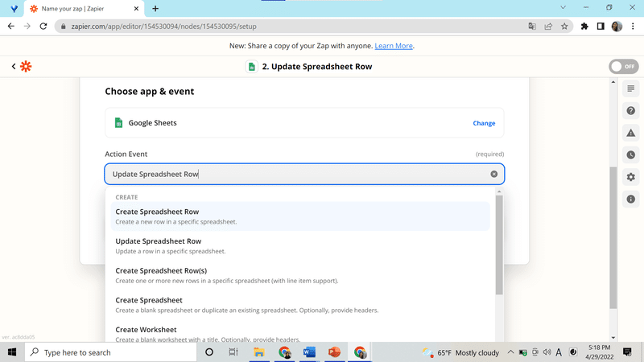Click the translate page icon in address bar
The height and width of the screenshot is (362, 644).
[532, 27]
